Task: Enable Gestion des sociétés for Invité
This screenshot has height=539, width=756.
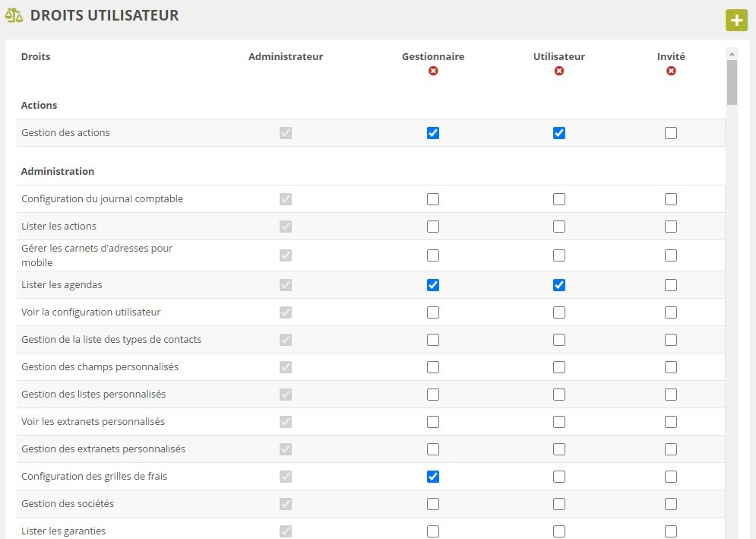Action: pyautogui.click(x=671, y=504)
